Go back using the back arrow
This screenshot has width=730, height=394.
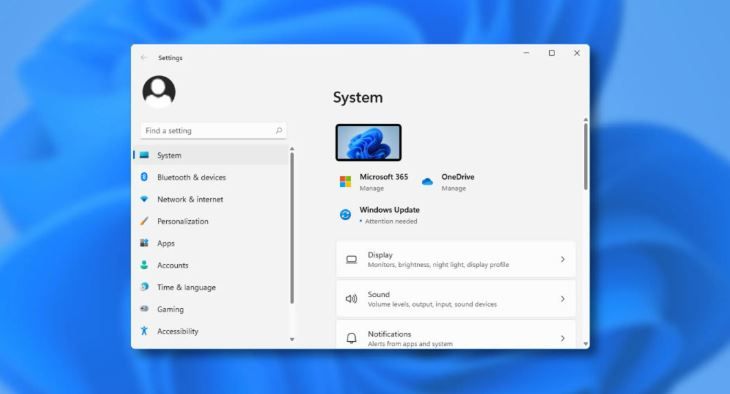click(x=143, y=57)
